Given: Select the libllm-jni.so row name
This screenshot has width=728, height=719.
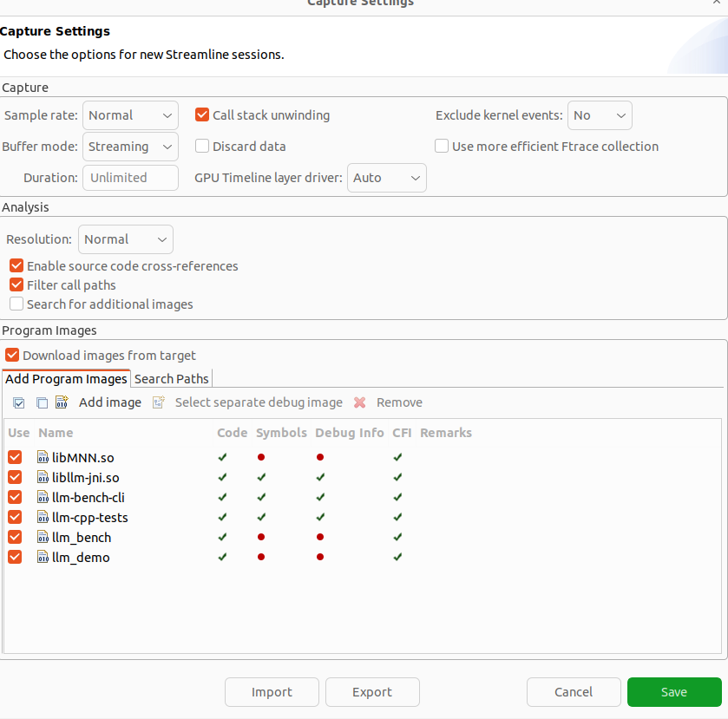Looking at the screenshot, I should [x=85, y=478].
